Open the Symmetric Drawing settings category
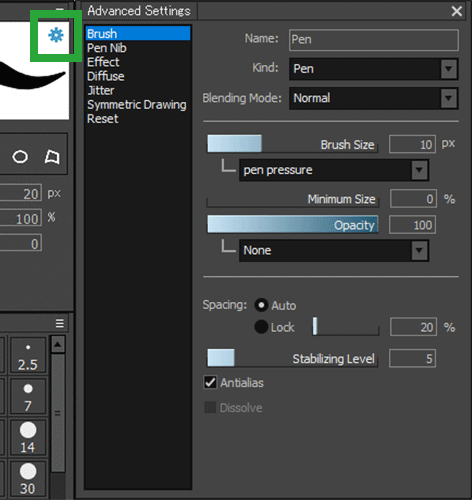The height and width of the screenshot is (500, 472). [x=138, y=105]
